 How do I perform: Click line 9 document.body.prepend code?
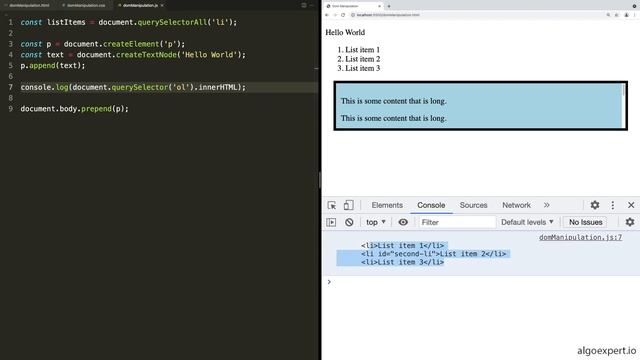[74, 109]
